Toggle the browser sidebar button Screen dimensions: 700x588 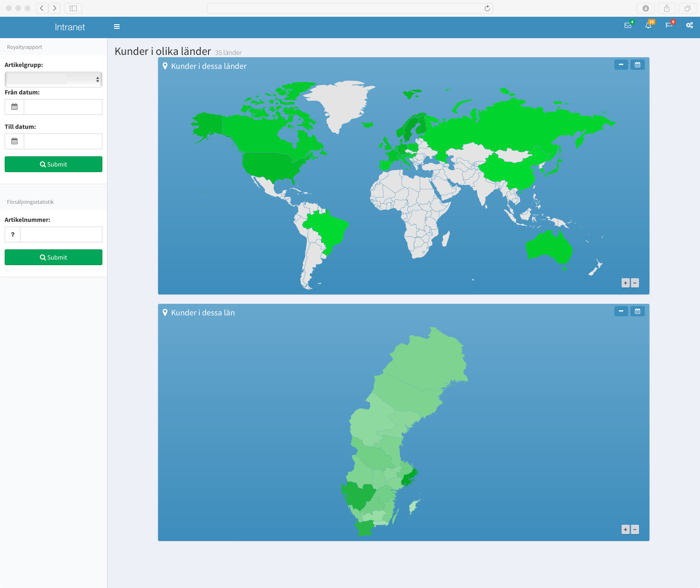(73, 8)
